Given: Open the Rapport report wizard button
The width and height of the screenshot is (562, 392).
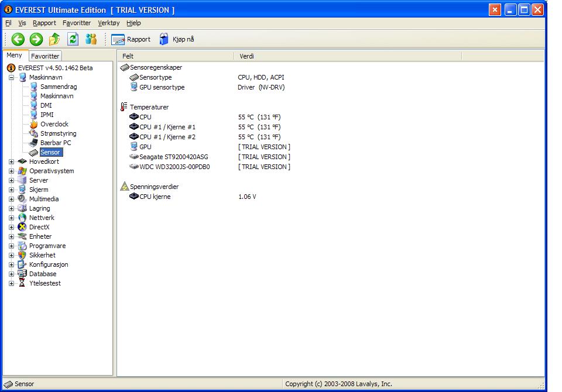Looking at the screenshot, I should click(131, 39).
